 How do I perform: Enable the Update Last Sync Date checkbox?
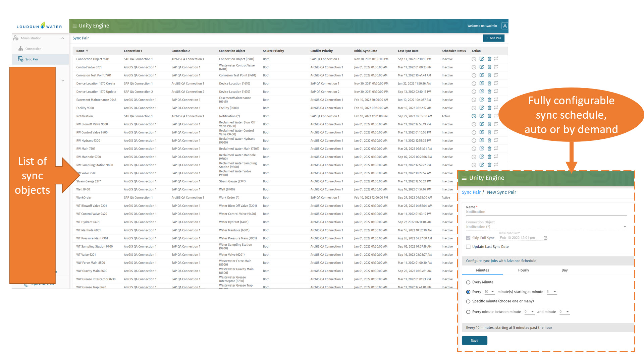coord(468,246)
